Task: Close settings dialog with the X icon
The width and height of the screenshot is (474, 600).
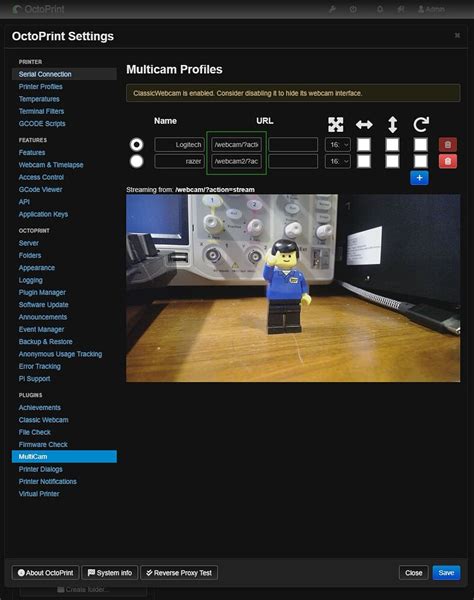Action: pyautogui.click(x=457, y=35)
